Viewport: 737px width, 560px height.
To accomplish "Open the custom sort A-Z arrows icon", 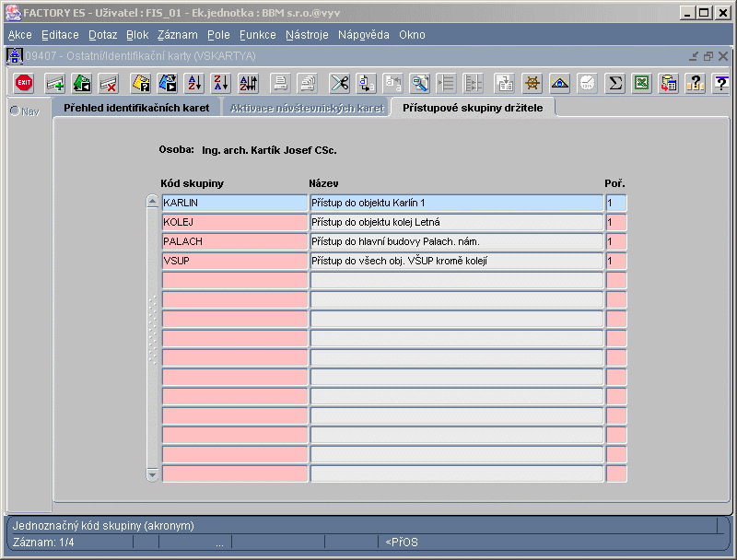I will (248, 83).
